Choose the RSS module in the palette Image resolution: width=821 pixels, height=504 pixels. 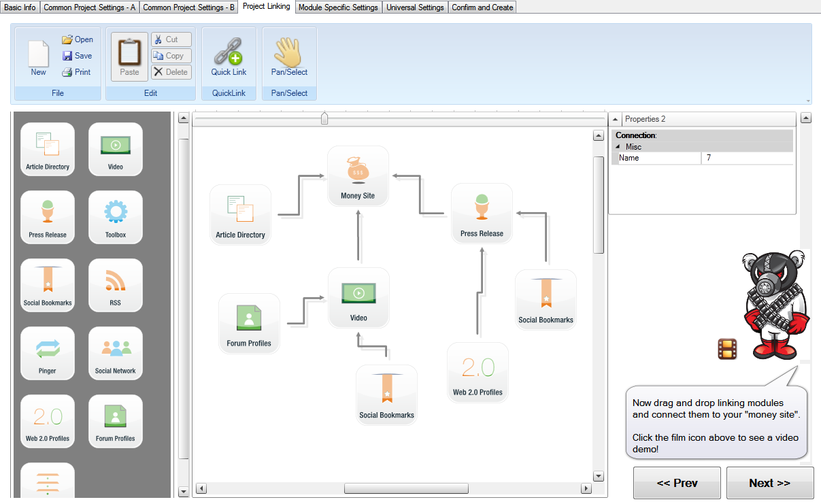click(116, 286)
